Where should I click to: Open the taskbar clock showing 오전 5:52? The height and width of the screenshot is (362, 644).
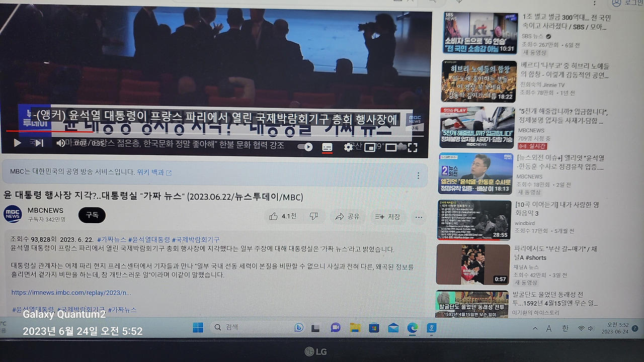click(x=614, y=328)
